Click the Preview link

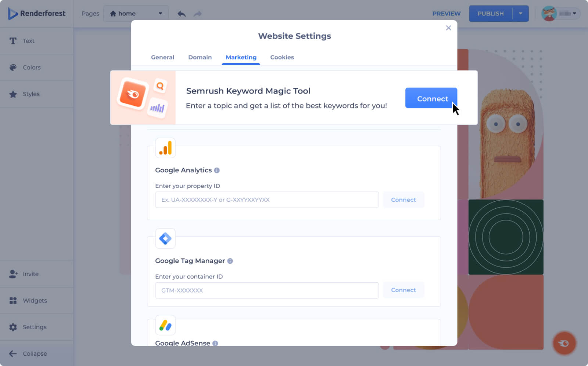point(446,14)
